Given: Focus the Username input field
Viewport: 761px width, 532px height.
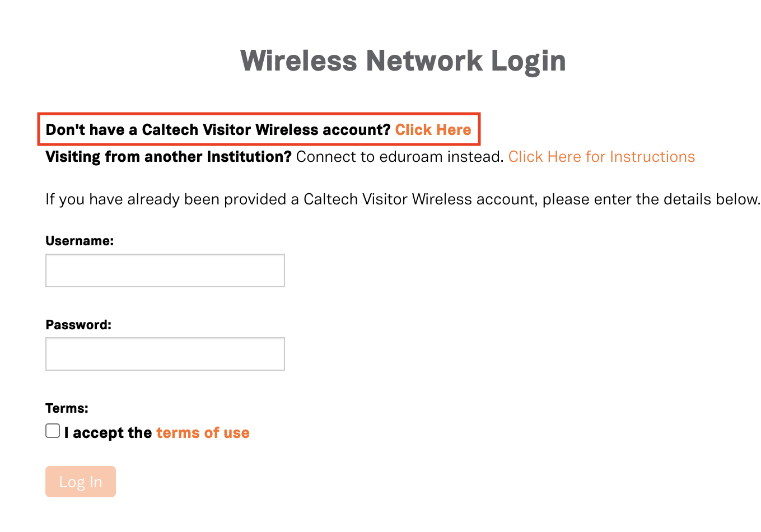Looking at the screenshot, I should [165, 270].
